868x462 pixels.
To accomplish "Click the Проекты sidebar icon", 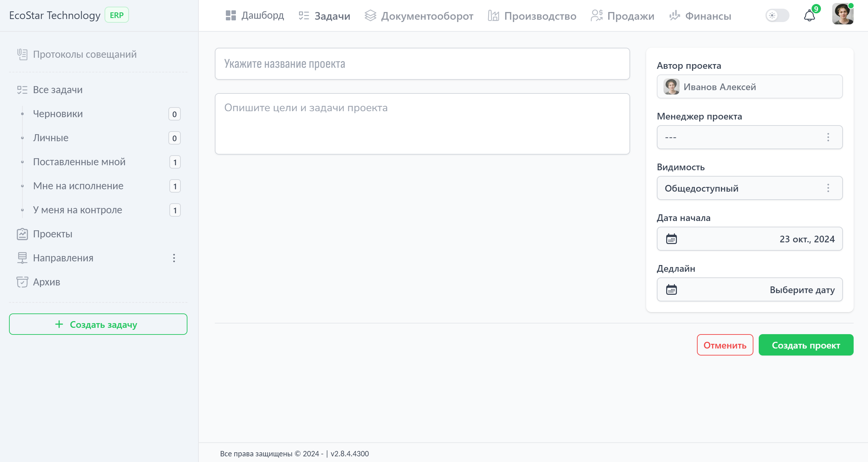I will pyautogui.click(x=22, y=234).
